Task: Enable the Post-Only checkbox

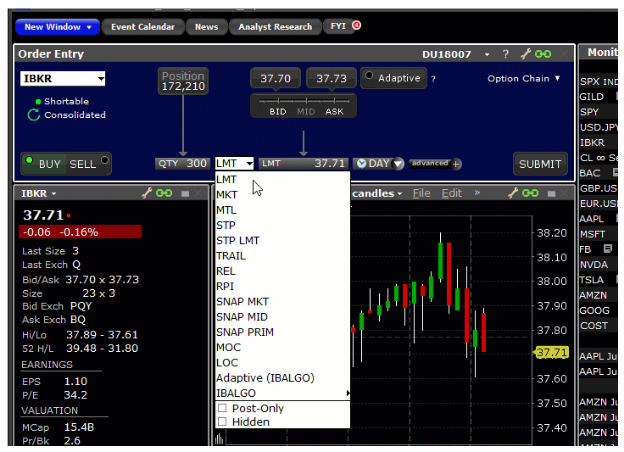Action: coord(222,408)
